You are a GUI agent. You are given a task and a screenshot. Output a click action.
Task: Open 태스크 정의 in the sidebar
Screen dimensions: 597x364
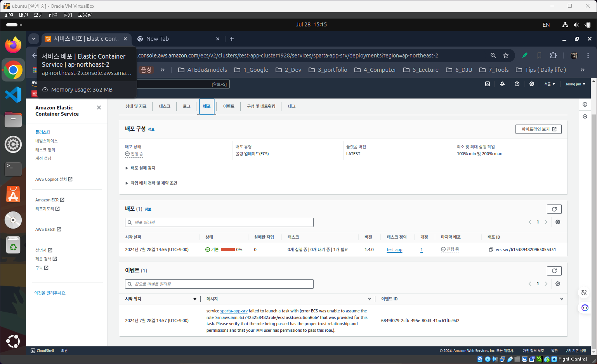pos(45,150)
